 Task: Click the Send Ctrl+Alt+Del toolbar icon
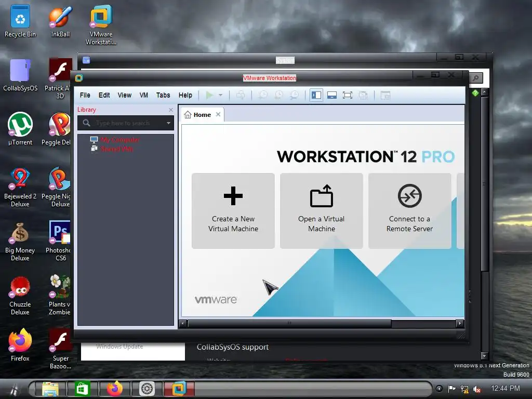click(241, 96)
